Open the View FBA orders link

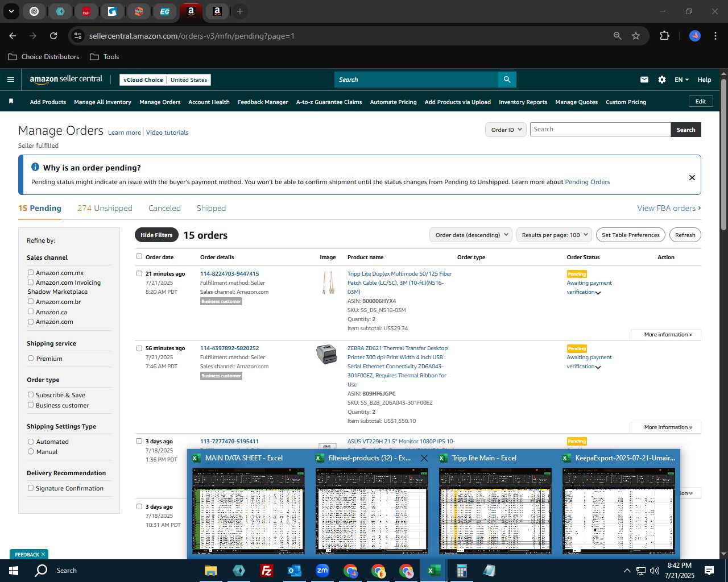click(669, 208)
